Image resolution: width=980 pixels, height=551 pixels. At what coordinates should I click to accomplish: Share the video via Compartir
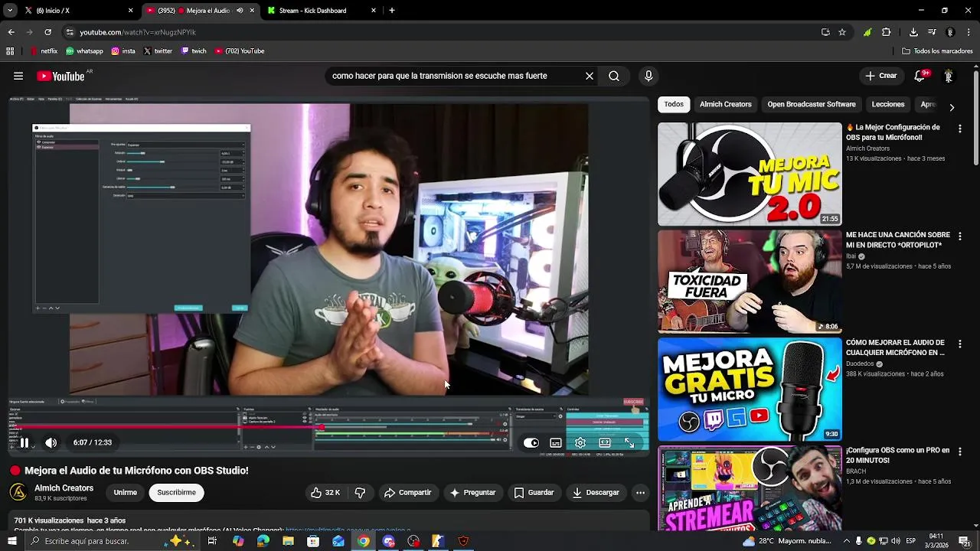point(408,493)
